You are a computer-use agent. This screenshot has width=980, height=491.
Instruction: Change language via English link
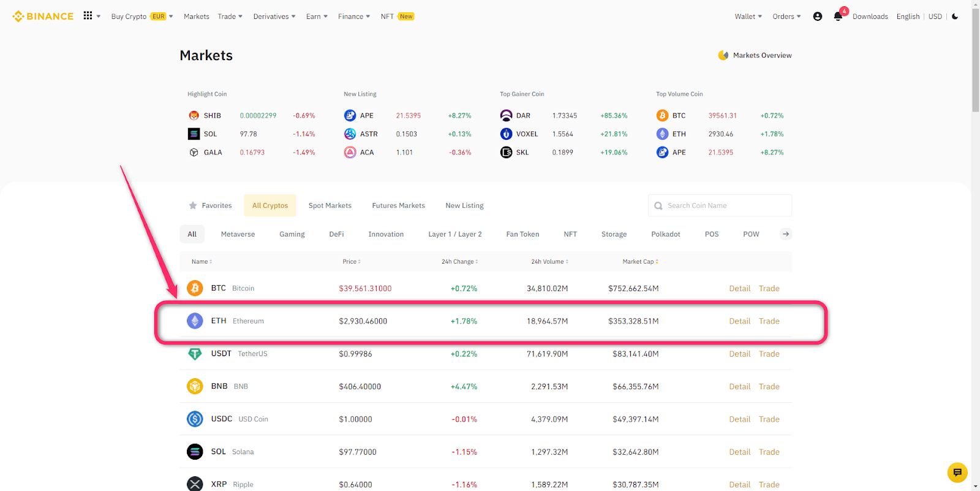coord(908,17)
